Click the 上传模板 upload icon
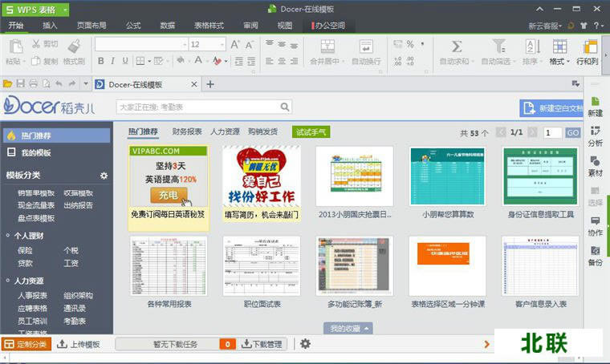Screen dimensions: 610x364 pos(79,344)
